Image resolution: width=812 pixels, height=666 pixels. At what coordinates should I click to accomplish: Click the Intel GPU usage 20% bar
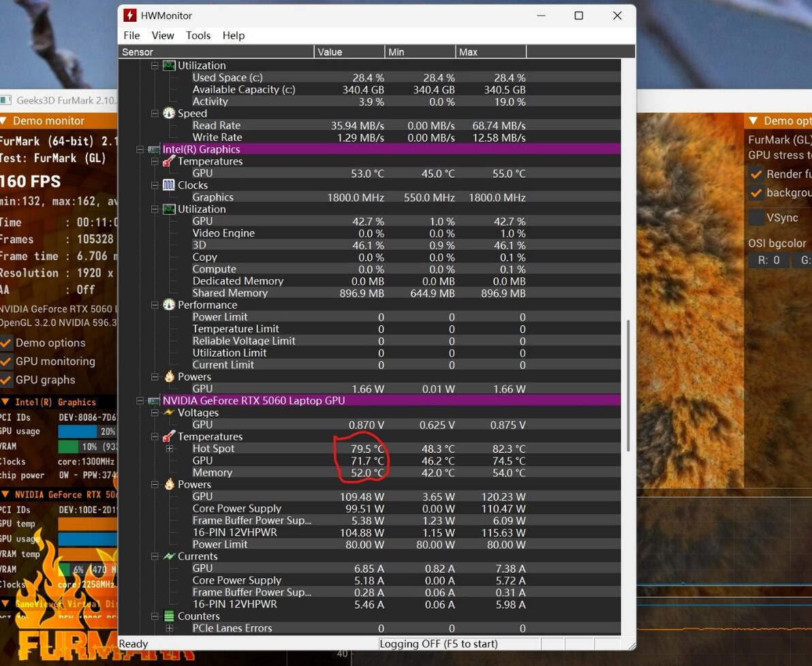point(87,431)
